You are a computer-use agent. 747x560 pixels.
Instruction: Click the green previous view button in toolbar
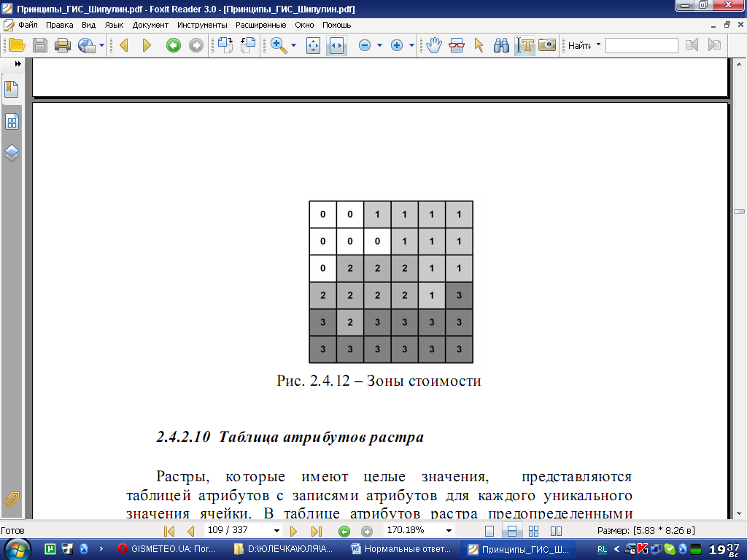pos(174,45)
